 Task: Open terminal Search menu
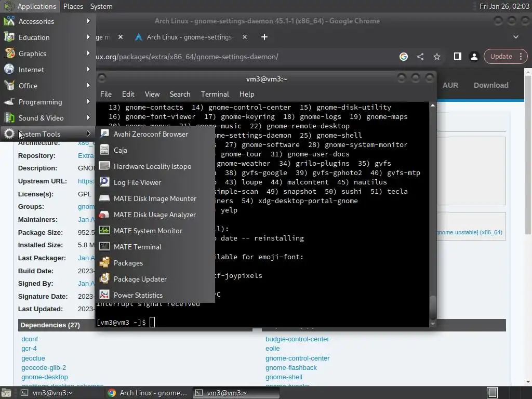click(x=180, y=94)
